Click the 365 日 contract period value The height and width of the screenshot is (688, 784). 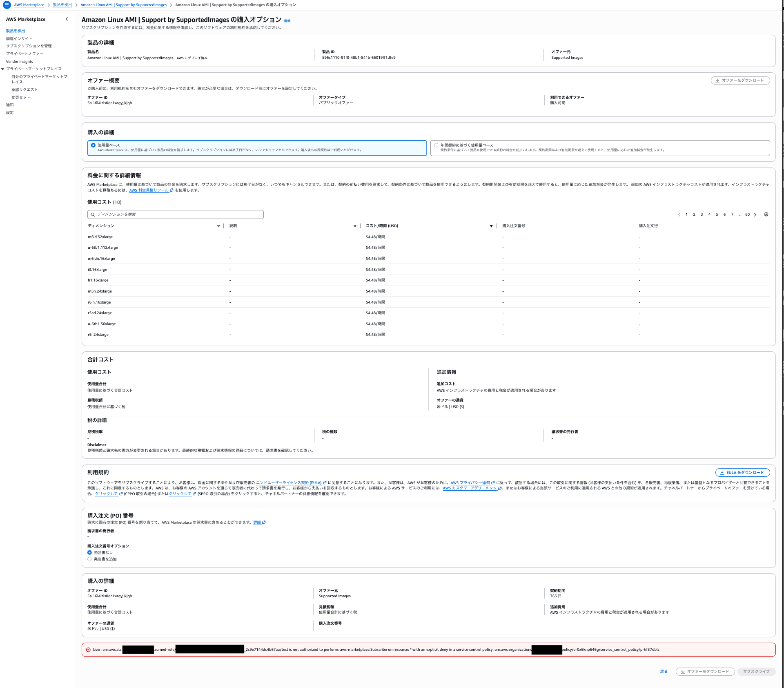tap(556, 596)
